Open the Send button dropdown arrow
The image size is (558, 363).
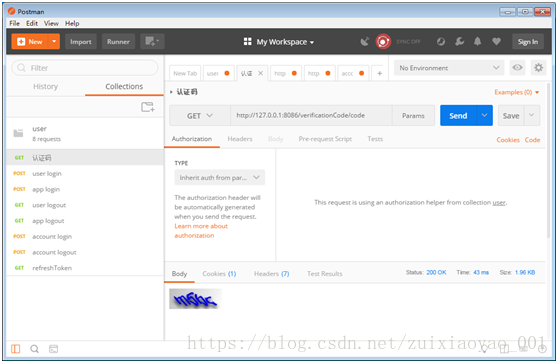484,115
